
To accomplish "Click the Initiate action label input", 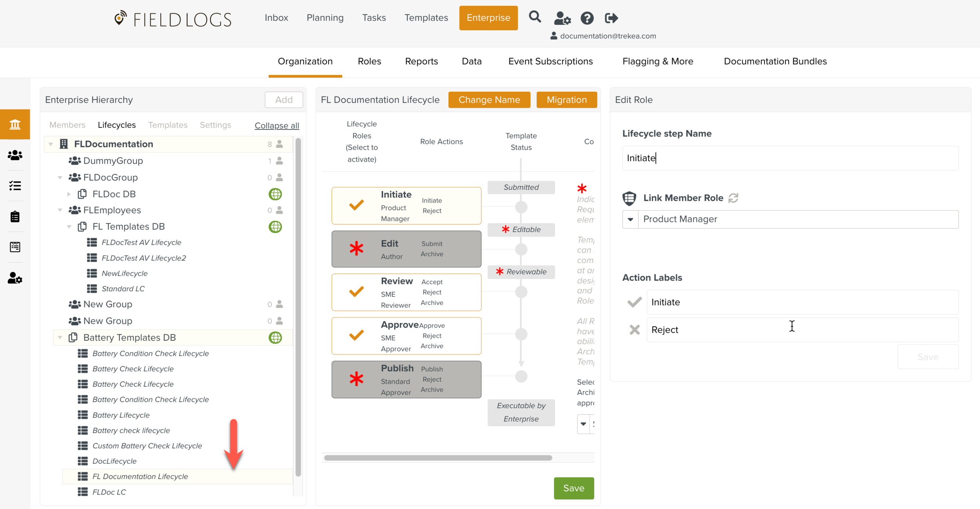I will pos(802,302).
